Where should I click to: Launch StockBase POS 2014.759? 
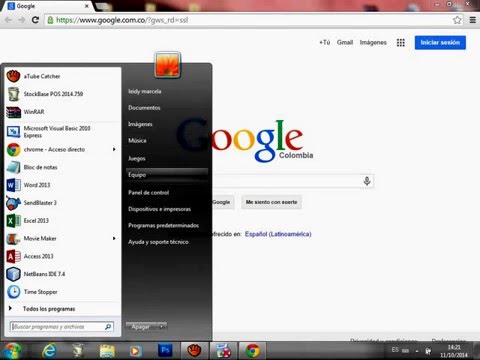(62, 94)
